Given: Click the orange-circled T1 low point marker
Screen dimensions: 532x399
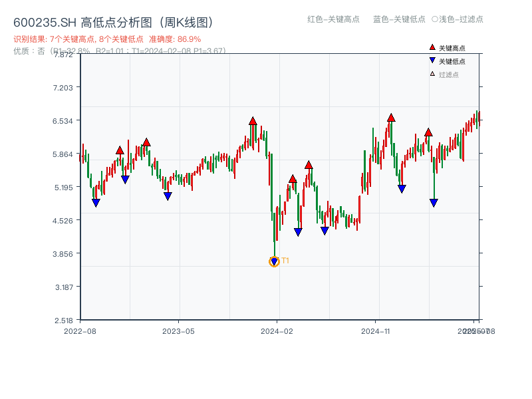Looking at the screenshot, I should pyautogui.click(x=274, y=261).
